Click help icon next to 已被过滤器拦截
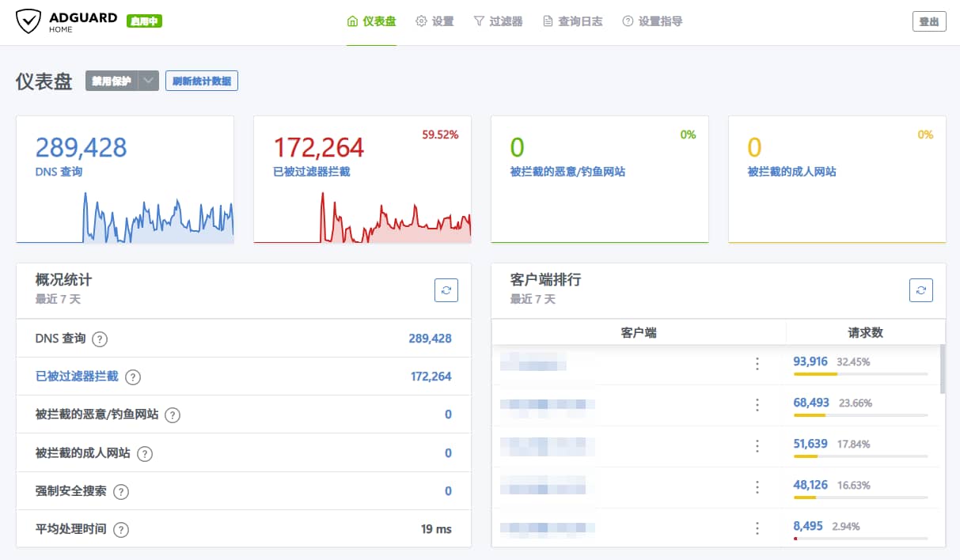Image resolution: width=960 pixels, height=560 pixels. point(133,377)
